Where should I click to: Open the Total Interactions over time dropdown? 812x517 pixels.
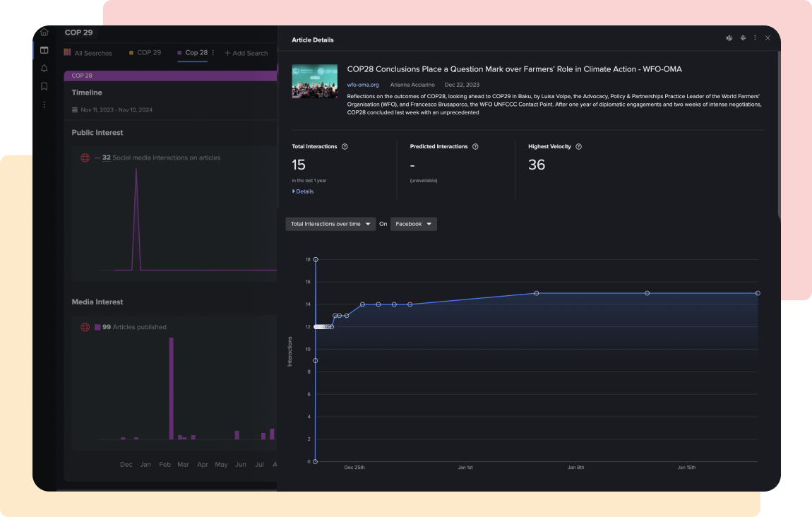click(330, 224)
